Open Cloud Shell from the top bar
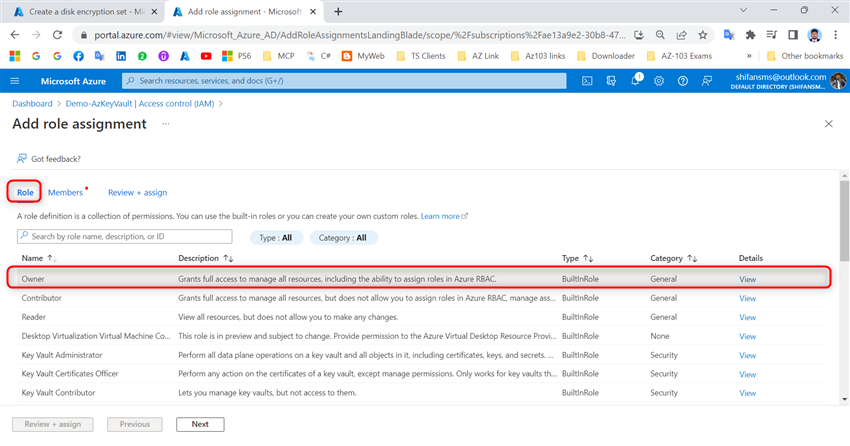The width and height of the screenshot is (850, 446). click(587, 81)
